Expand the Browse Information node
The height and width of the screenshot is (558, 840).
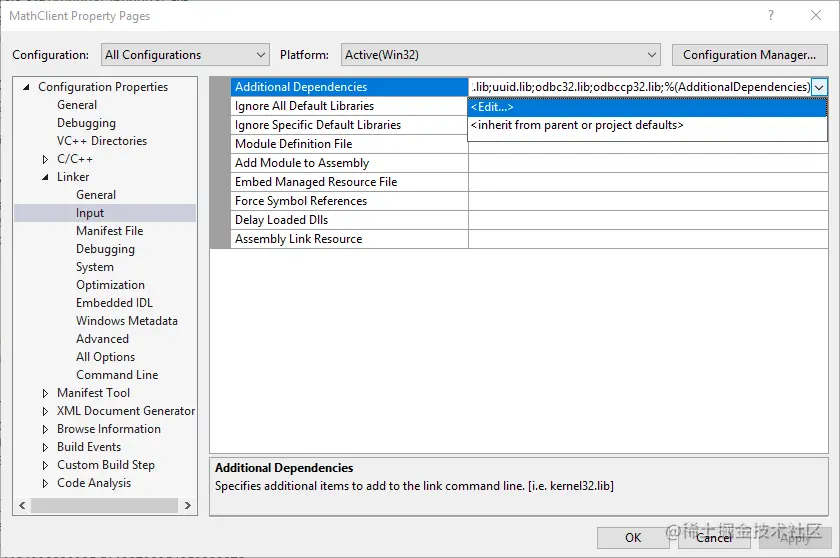(45, 429)
